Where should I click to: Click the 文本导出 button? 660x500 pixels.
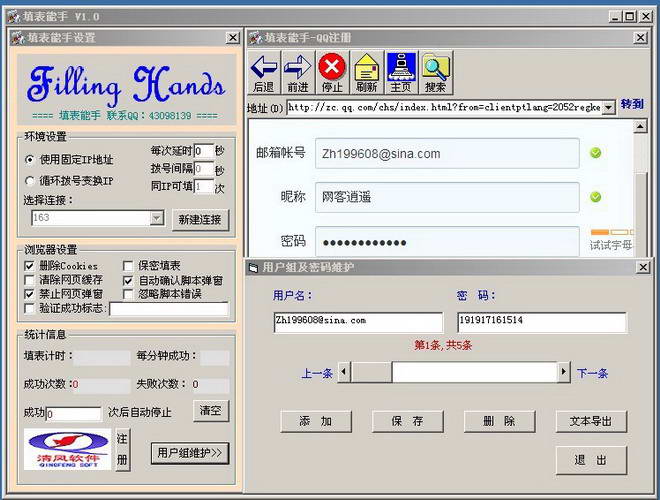click(591, 421)
